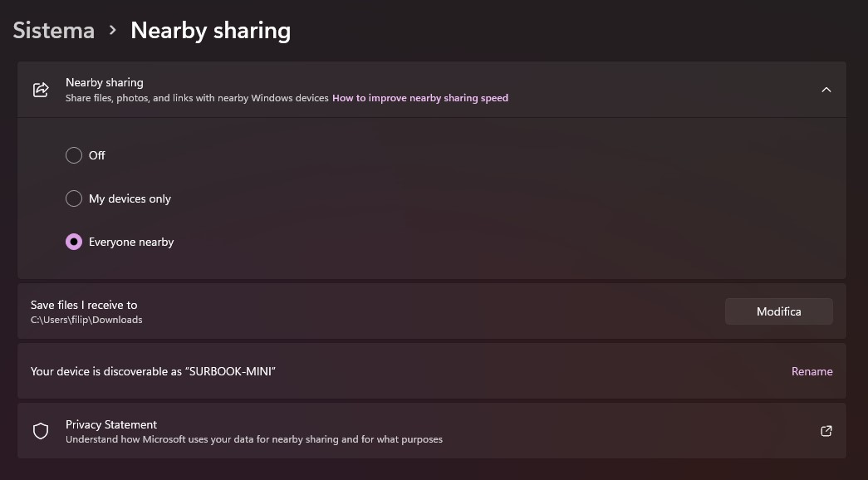Viewport: 868px width, 480px height.
Task: Click the Rename link for the device name
Action: pos(812,371)
